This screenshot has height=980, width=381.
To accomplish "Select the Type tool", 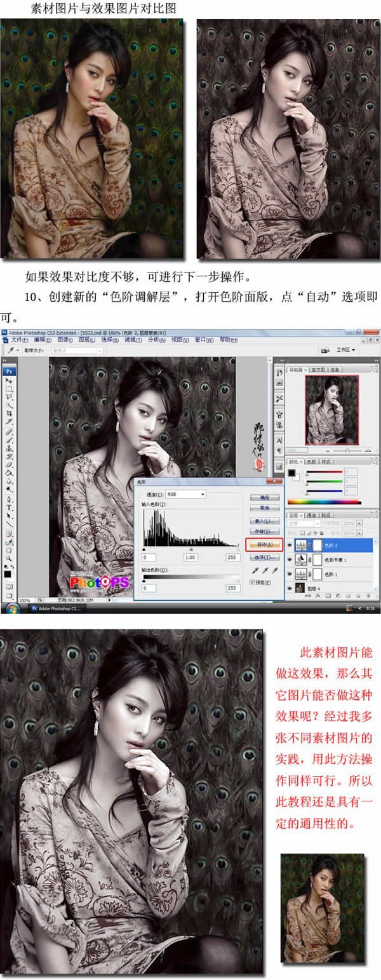I will point(9,507).
